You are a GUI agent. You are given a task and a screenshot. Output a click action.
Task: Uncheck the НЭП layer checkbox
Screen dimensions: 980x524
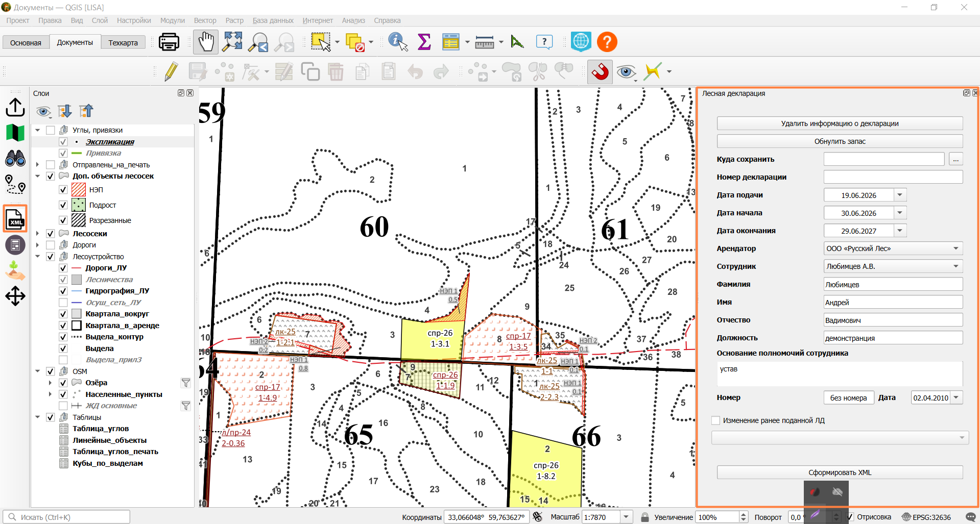[63, 190]
